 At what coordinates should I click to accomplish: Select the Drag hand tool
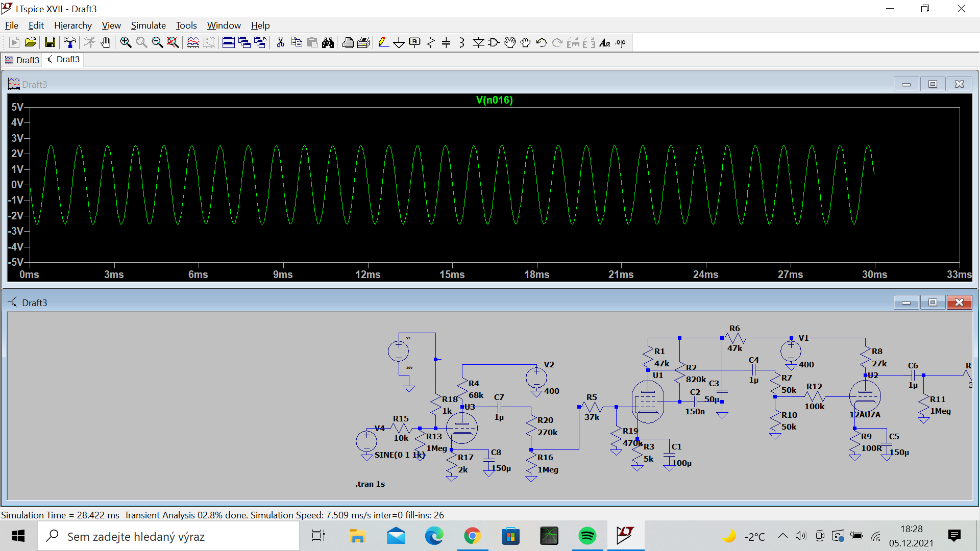coord(525,43)
